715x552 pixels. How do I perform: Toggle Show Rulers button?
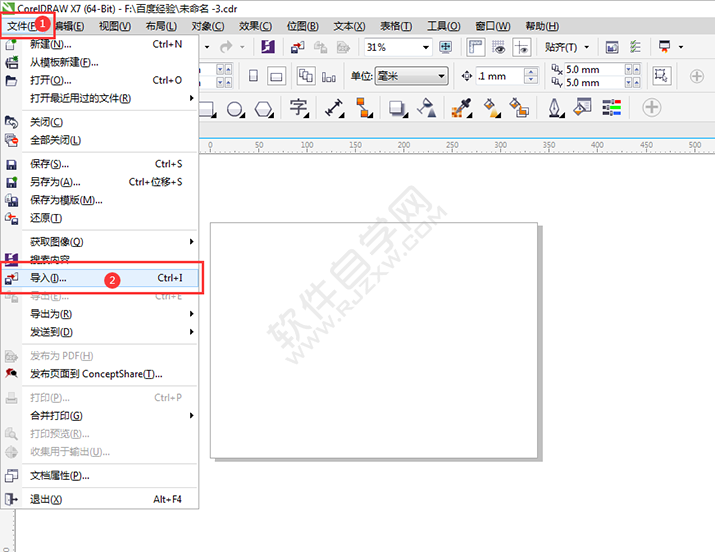[476, 46]
